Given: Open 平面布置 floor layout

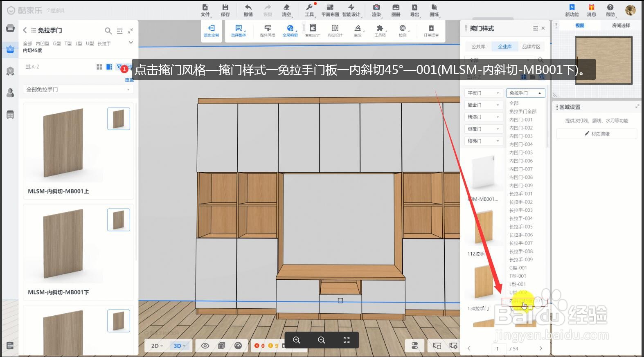Looking at the screenshot, I should (330, 10).
